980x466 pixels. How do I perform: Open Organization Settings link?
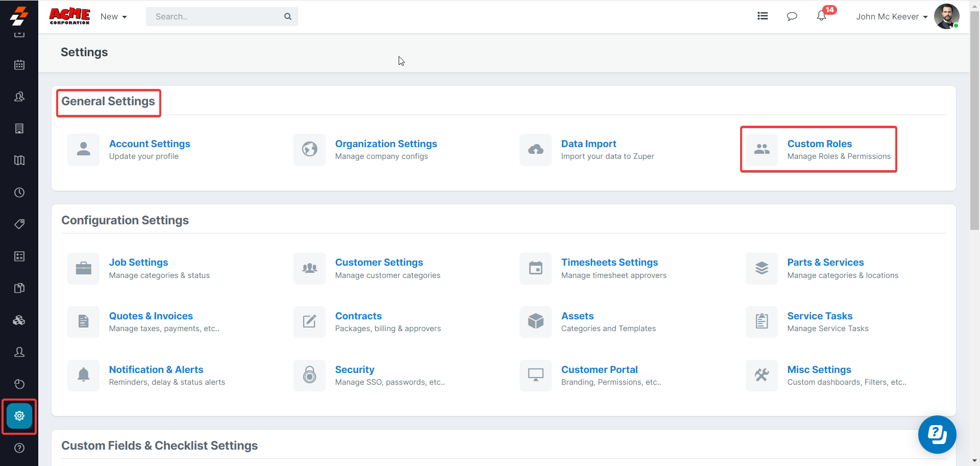386,144
